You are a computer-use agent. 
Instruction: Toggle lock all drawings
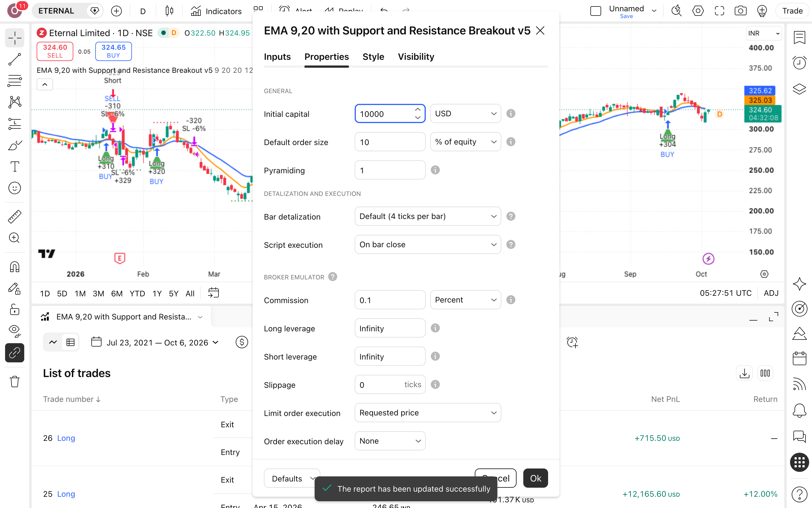point(14,310)
